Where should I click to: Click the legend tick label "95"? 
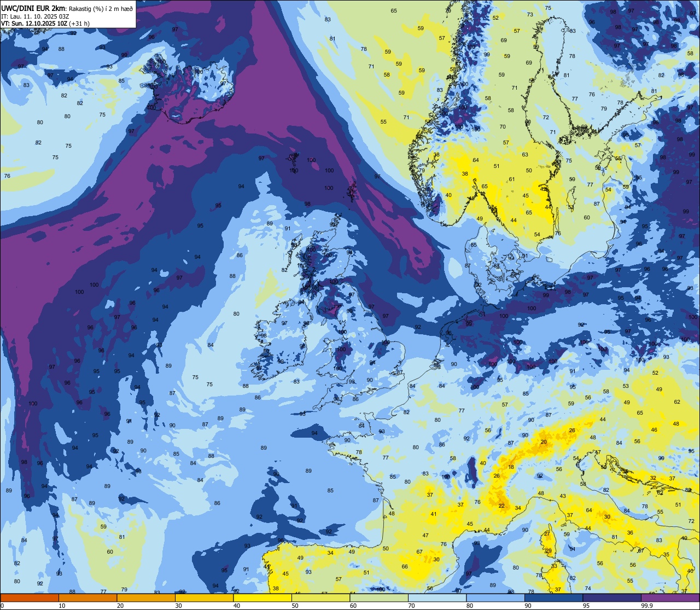point(587,606)
